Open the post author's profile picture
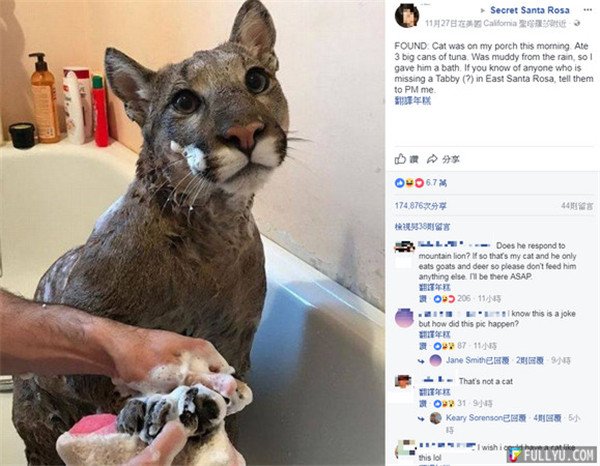The width and height of the screenshot is (600, 466). pos(407,15)
